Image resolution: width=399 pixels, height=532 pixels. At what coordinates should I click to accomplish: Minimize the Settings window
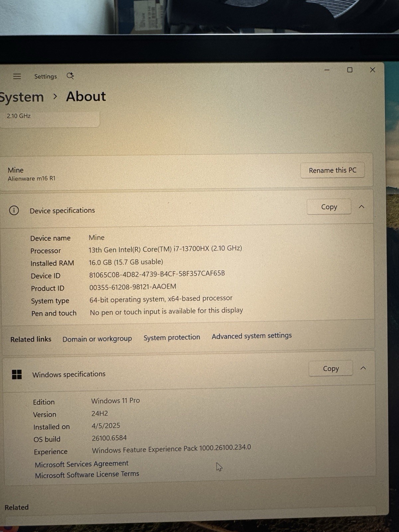(x=327, y=70)
